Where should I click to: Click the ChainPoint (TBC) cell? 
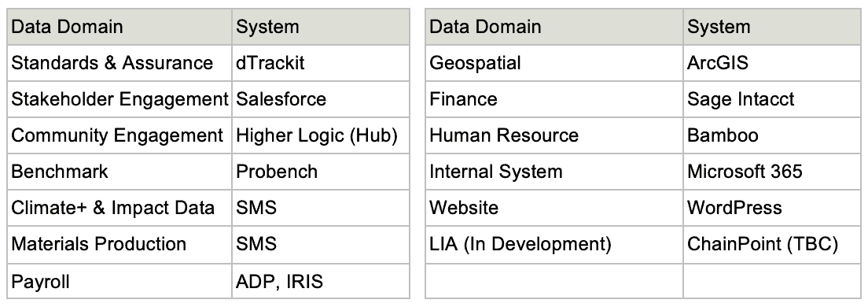[771, 244]
